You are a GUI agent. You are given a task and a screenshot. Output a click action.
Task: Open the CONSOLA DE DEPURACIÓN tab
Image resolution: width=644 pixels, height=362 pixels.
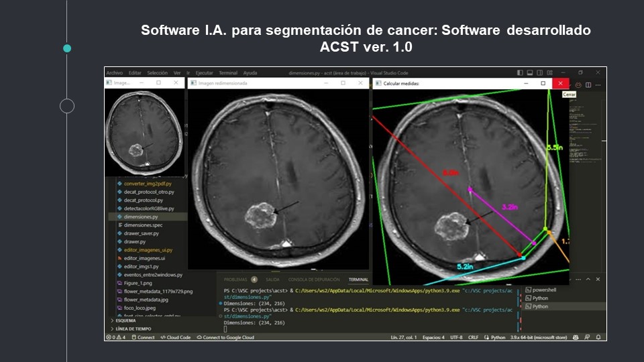point(315,280)
